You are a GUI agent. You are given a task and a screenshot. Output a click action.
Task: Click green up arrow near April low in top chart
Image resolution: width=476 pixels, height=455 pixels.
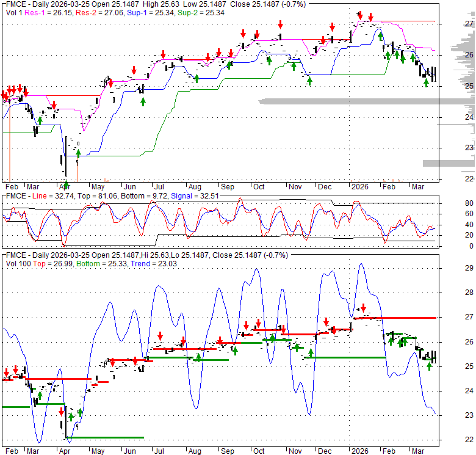pyautogui.click(x=78, y=153)
